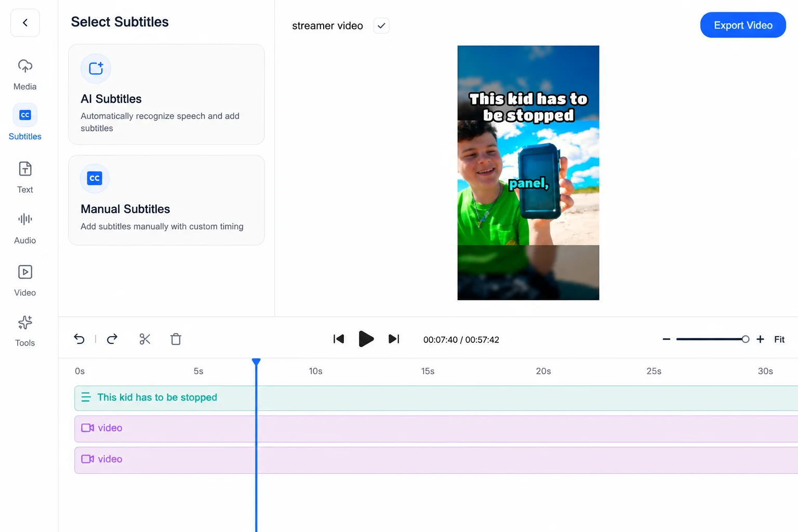Viewport: 798px width, 532px height.
Task: Select the title caption in preview
Action: pyautogui.click(x=528, y=107)
